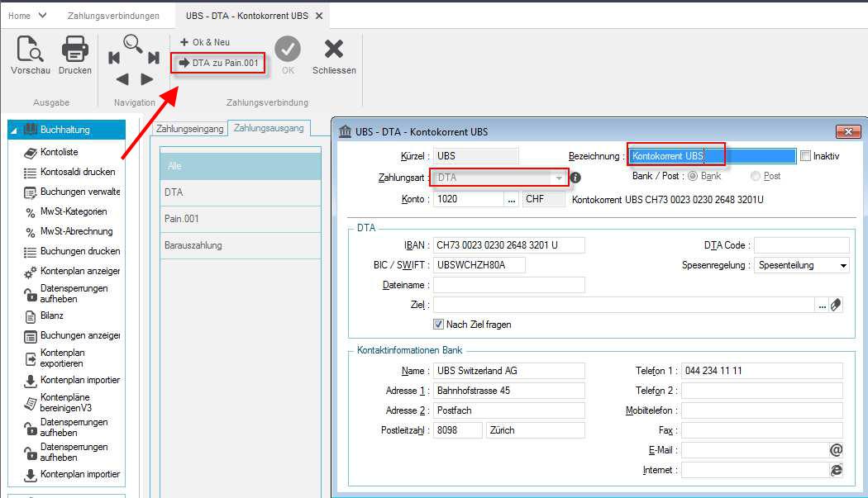
Task: Expand the Home tab dropdown chevron
Action: 42,16
